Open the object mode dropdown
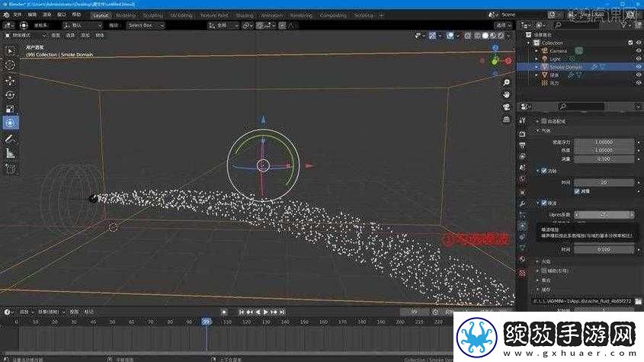Screen dimensions: 644x362 24,36
